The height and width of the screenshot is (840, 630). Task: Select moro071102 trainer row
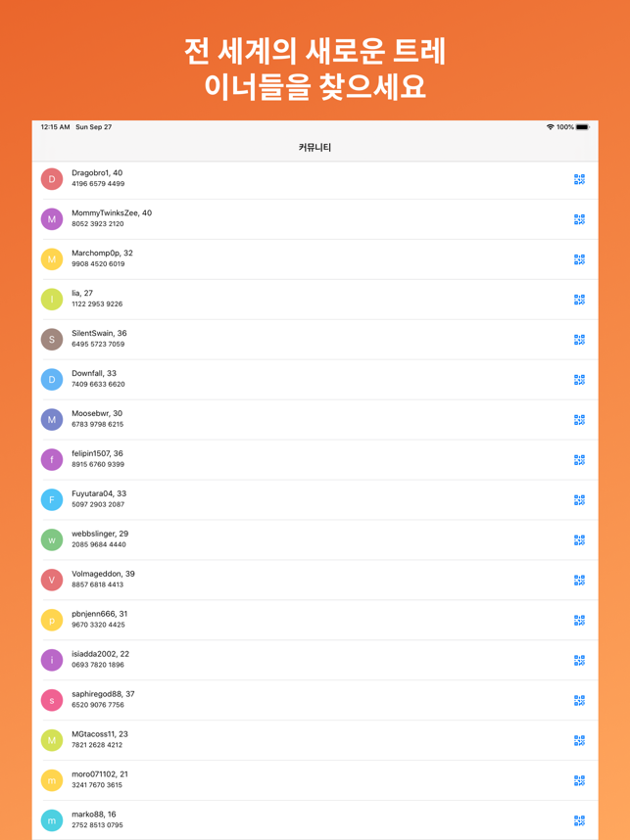315,780
